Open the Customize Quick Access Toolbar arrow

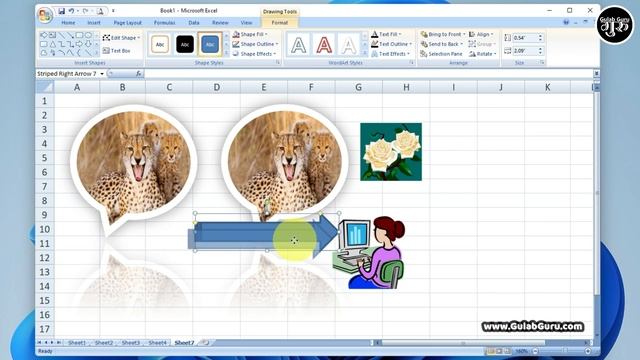(113, 11)
